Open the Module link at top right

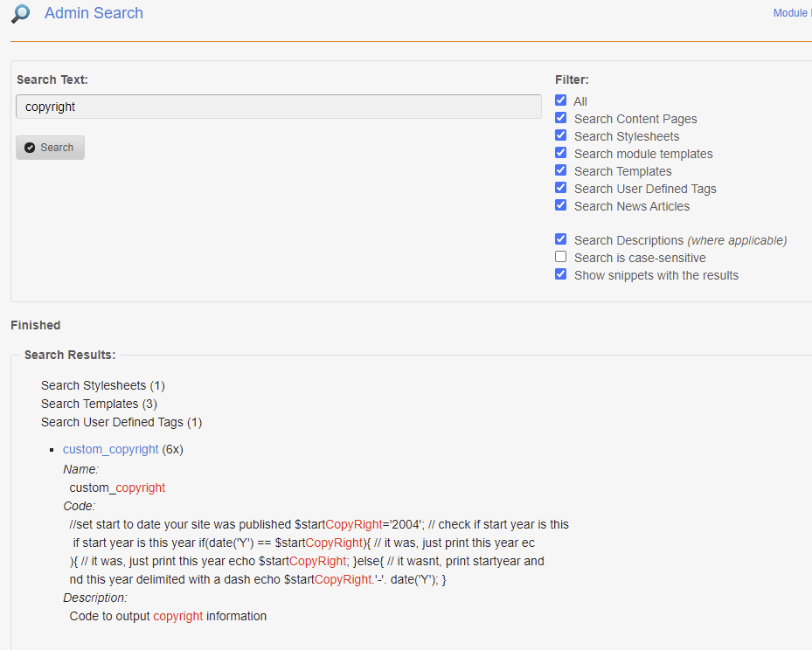[x=791, y=13]
